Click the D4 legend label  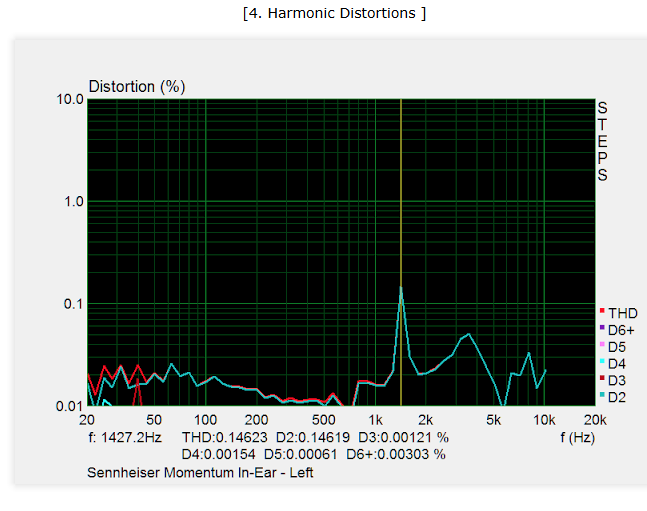tap(617, 364)
